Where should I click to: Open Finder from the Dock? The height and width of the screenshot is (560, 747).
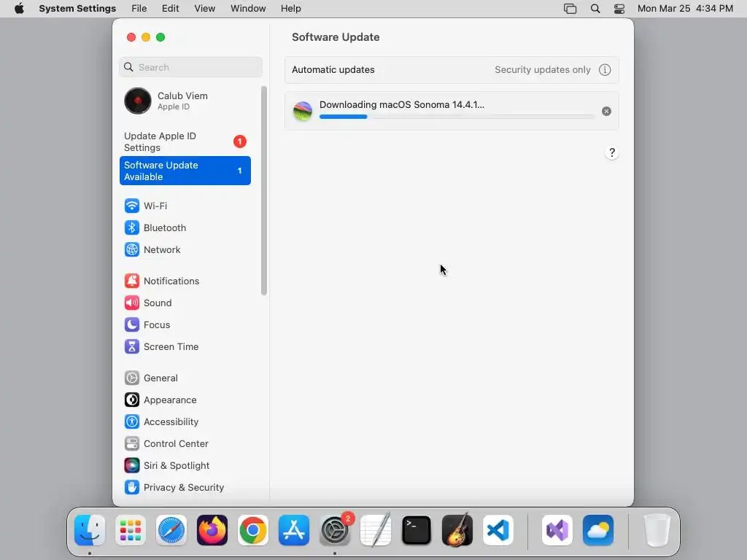pyautogui.click(x=90, y=530)
